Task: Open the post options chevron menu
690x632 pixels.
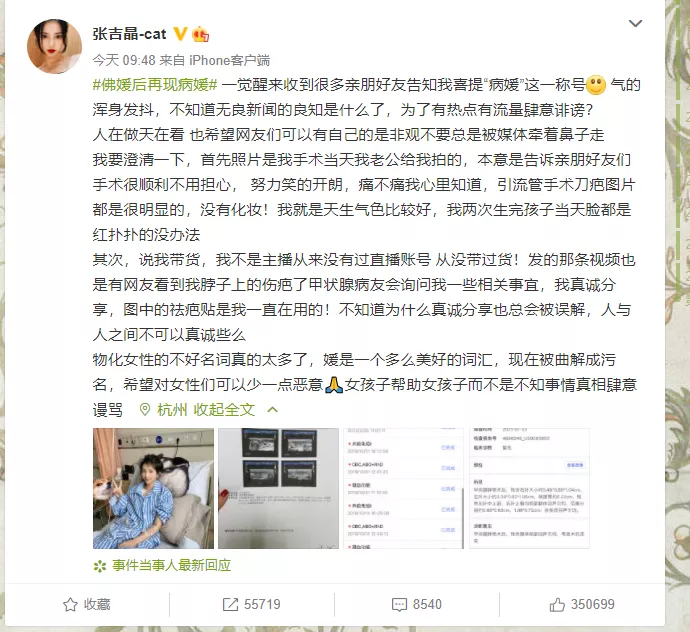Action: click(x=635, y=23)
